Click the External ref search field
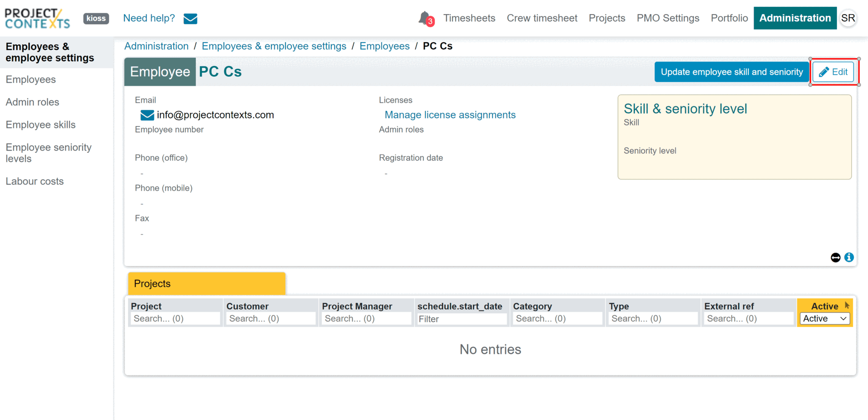This screenshot has height=420, width=868. click(x=749, y=319)
